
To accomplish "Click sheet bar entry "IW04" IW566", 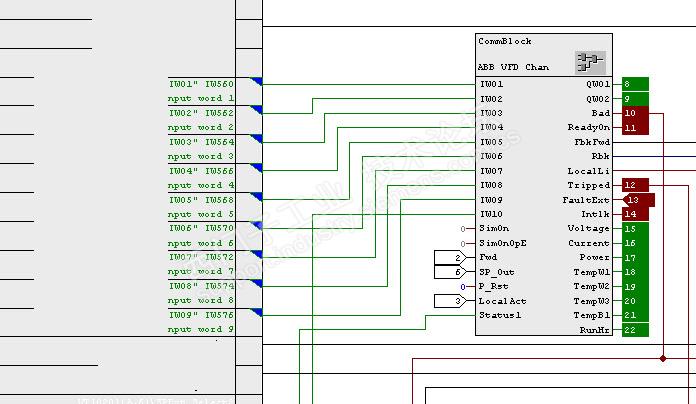I will [201, 170].
